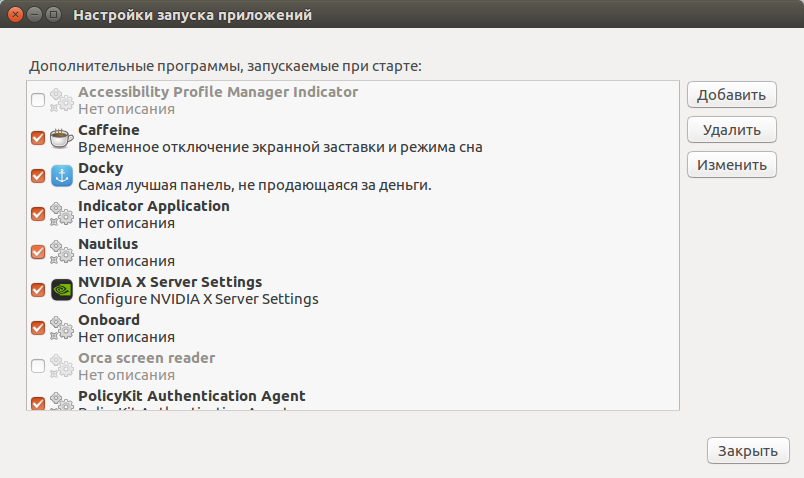Select the Onboard entry name
The width and height of the screenshot is (804, 478).
point(109,320)
